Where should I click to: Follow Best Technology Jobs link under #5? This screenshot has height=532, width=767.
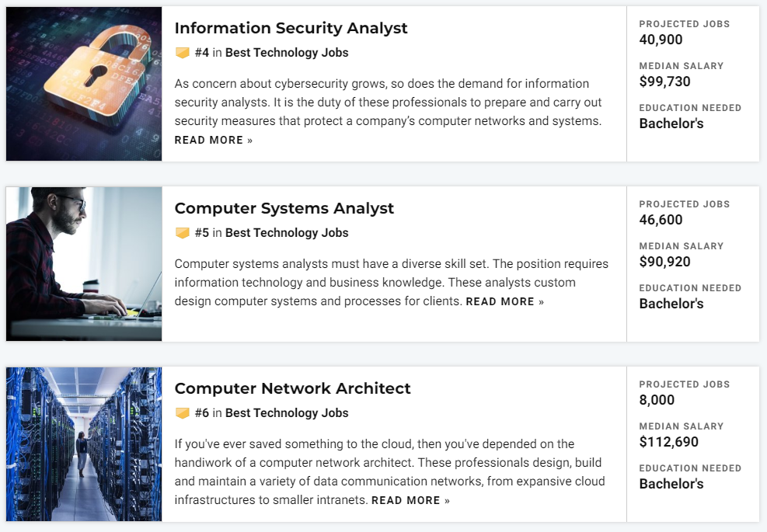[287, 233]
